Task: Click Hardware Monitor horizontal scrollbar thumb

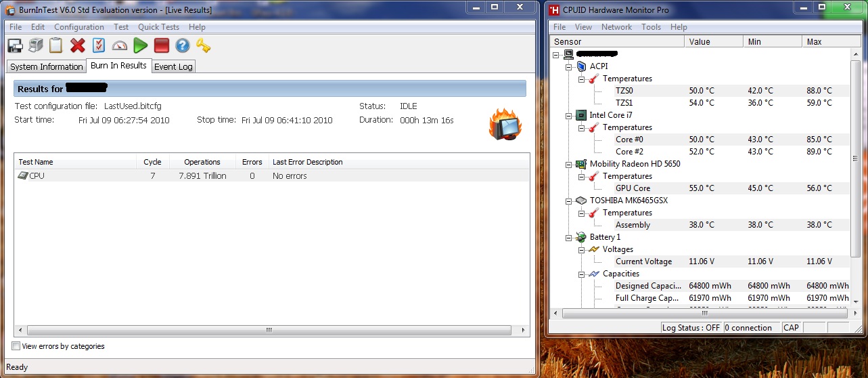Action: point(704,314)
